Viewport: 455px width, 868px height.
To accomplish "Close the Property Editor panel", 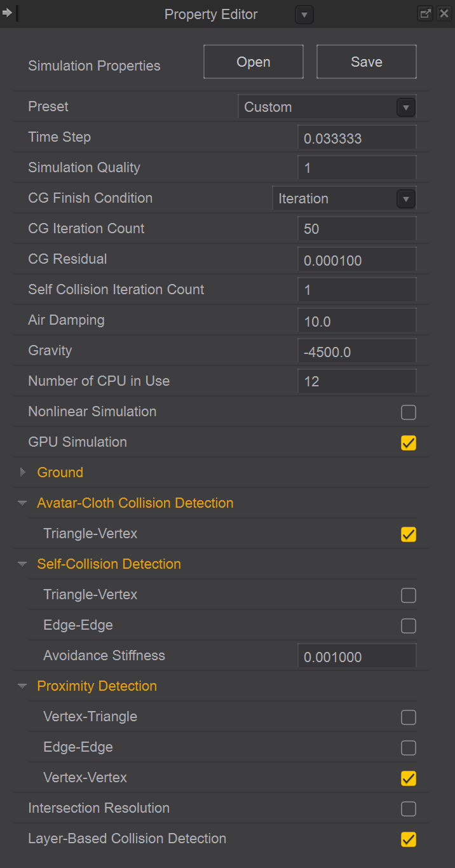I will 444,13.
